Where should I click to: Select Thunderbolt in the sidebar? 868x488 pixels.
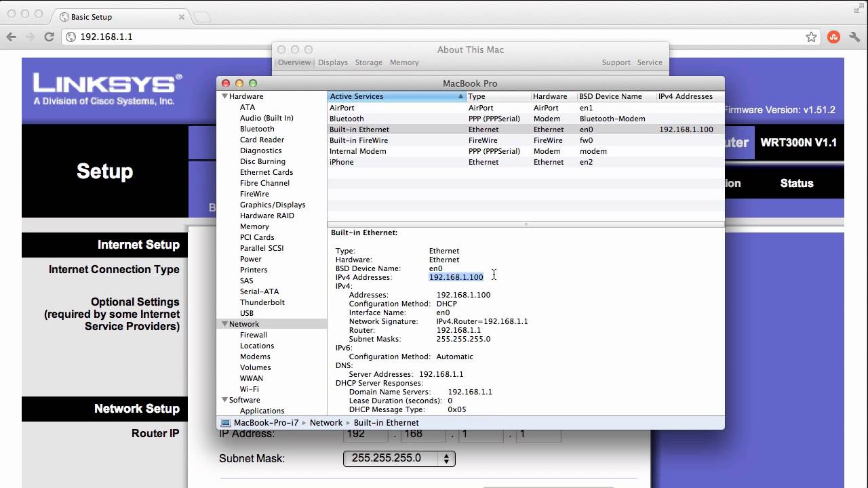tap(262, 302)
